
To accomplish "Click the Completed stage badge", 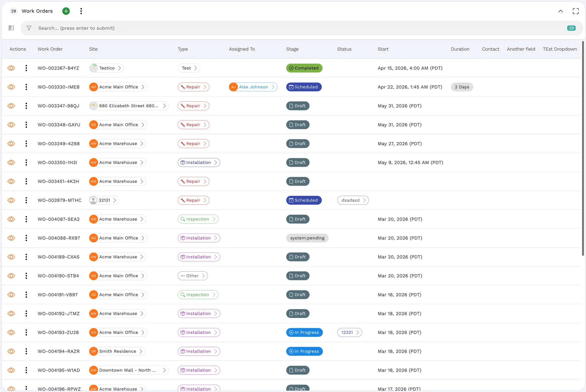I will 304,68.
